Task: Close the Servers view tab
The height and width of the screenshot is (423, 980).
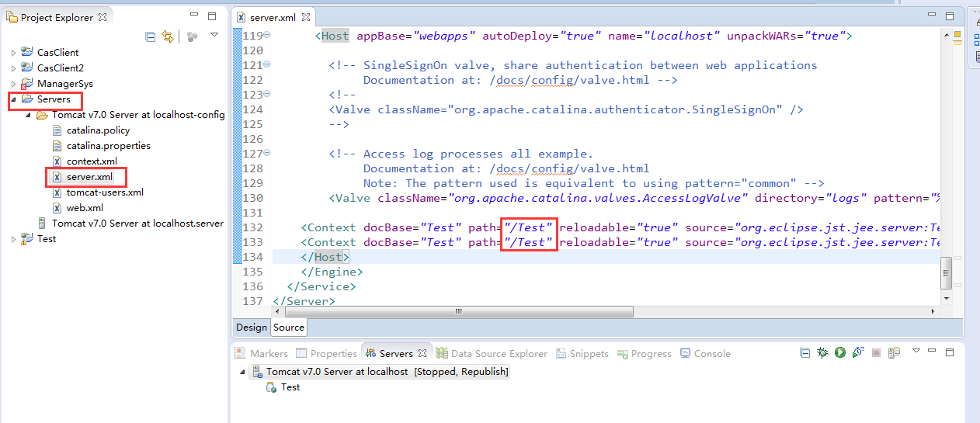Action: pos(423,353)
